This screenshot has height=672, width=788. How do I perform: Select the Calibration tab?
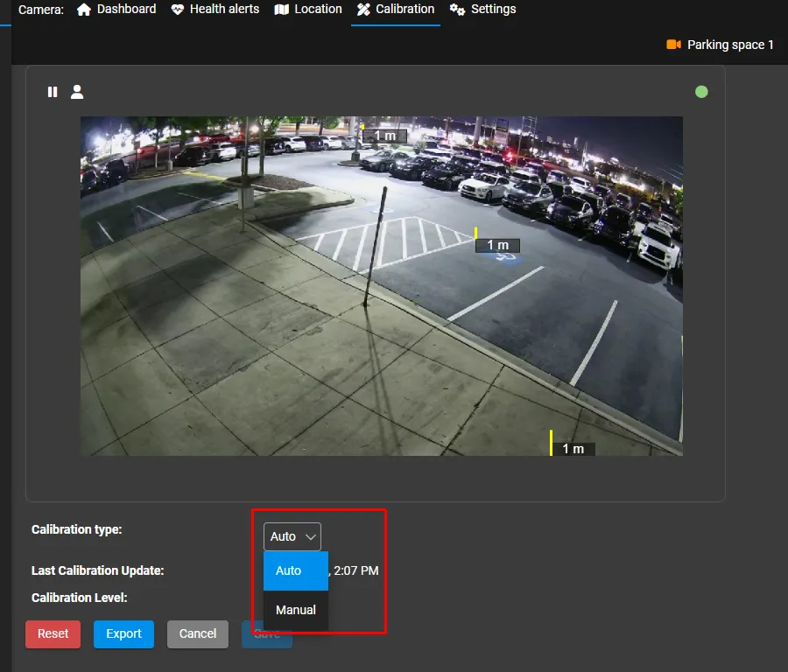396,9
